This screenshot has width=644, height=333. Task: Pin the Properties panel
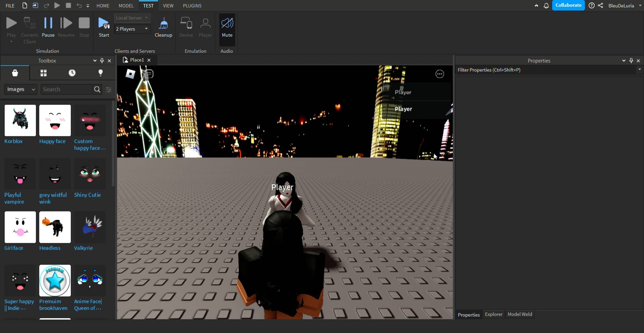tap(632, 60)
